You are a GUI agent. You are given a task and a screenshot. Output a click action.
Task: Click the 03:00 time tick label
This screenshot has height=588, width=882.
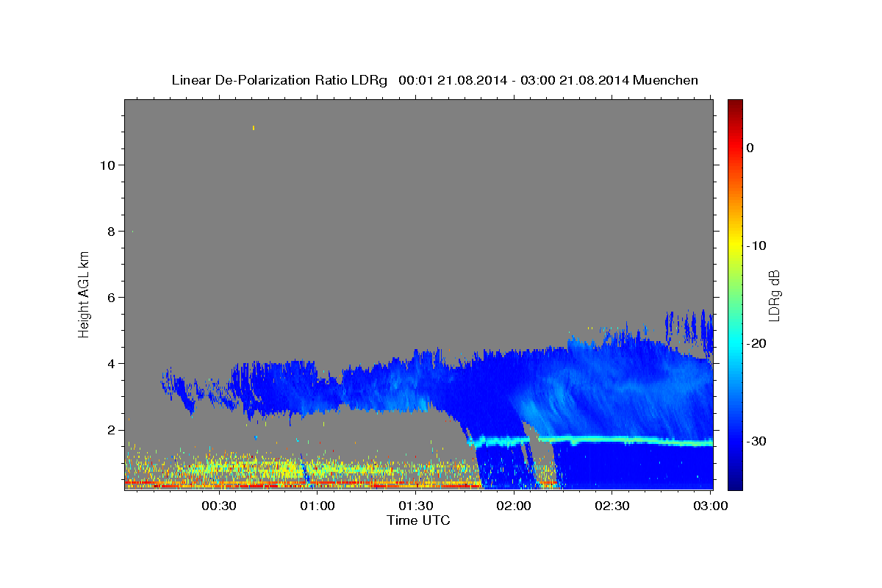[711, 506]
